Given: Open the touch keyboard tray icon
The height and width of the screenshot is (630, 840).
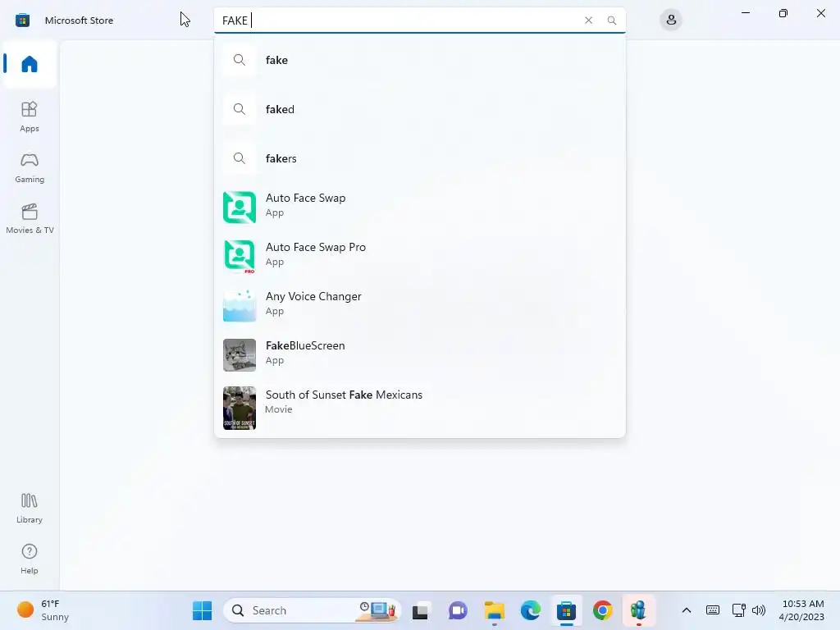Looking at the screenshot, I should (x=713, y=610).
